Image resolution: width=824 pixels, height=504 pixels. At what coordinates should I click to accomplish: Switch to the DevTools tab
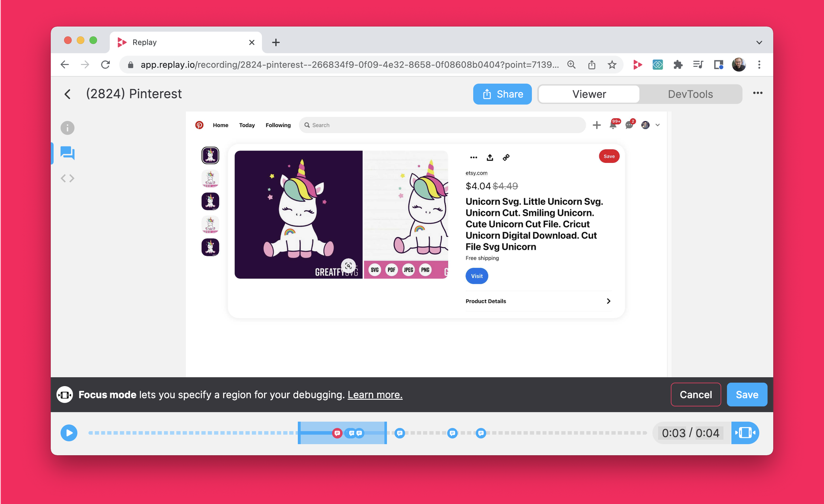(x=690, y=94)
